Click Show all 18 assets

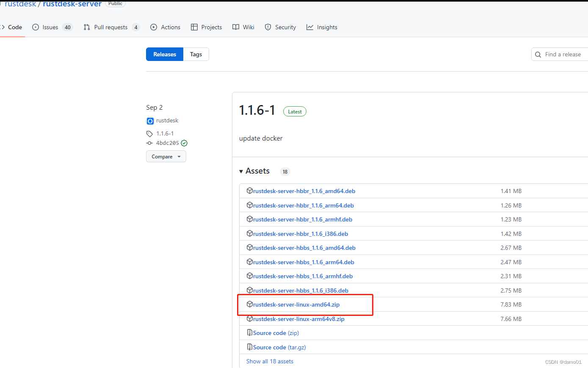click(270, 361)
